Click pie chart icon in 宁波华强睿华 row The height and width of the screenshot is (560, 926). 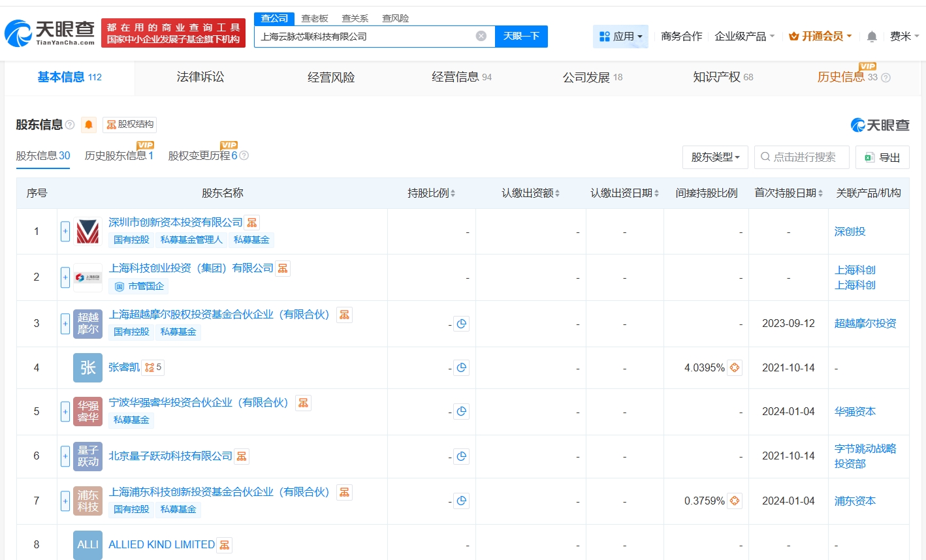click(462, 412)
